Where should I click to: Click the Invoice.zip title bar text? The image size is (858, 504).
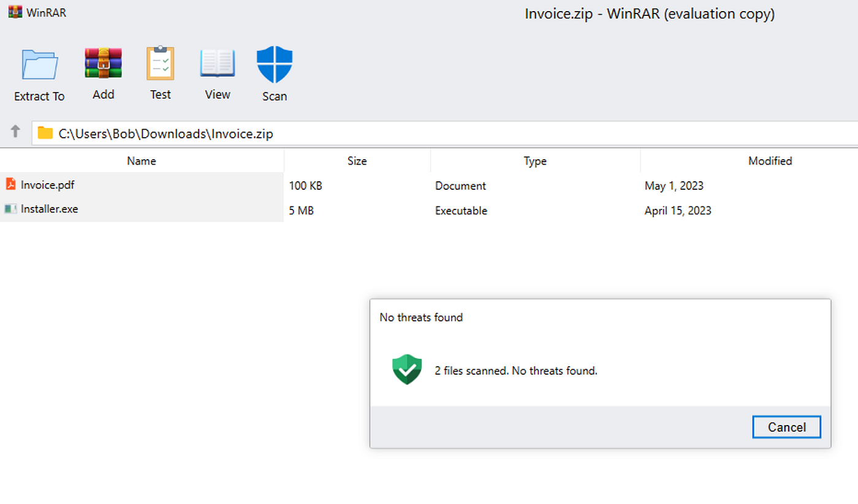click(x=649, y=13)
